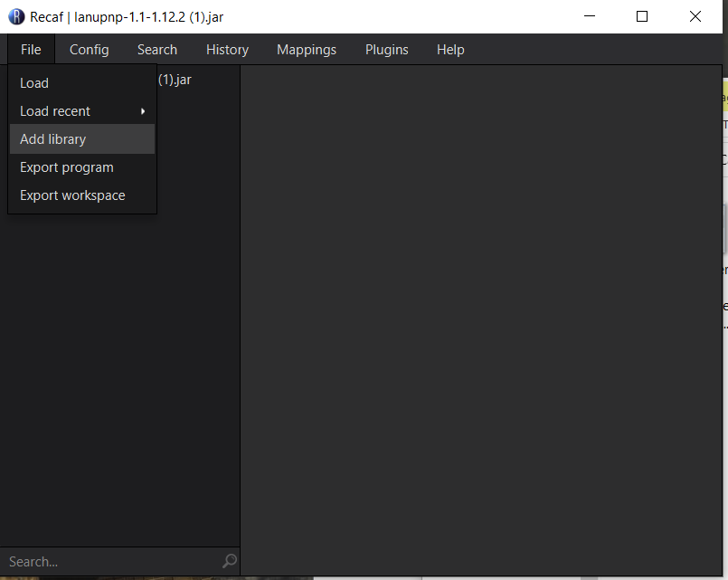Image resolution: width=728 pixels, height=580 pixels.
Task: Select Export program
Action: [x=66, y=166]
